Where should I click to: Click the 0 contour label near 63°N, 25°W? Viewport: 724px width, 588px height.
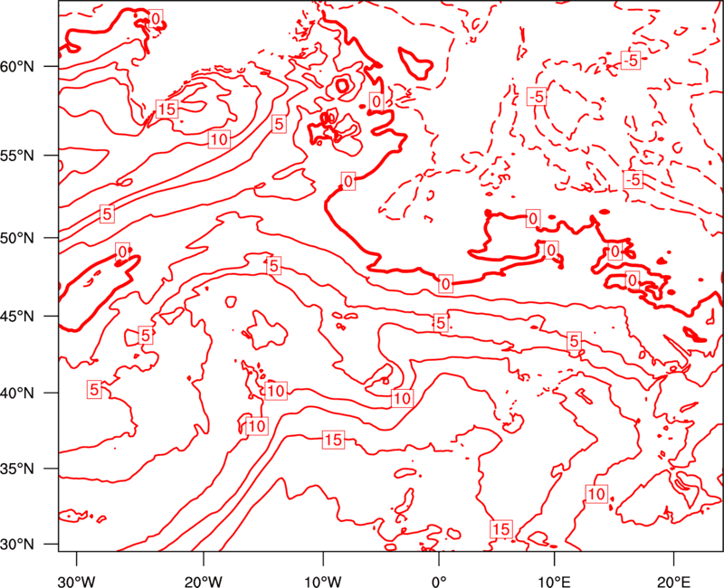[x=156, y=19]
